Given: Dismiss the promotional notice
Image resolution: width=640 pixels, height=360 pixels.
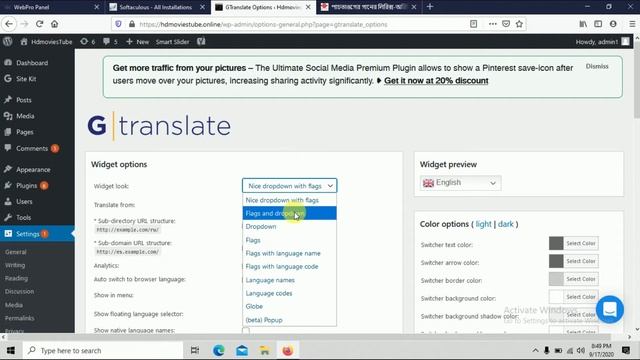Looking at the screenshot, I should (597, 66).
